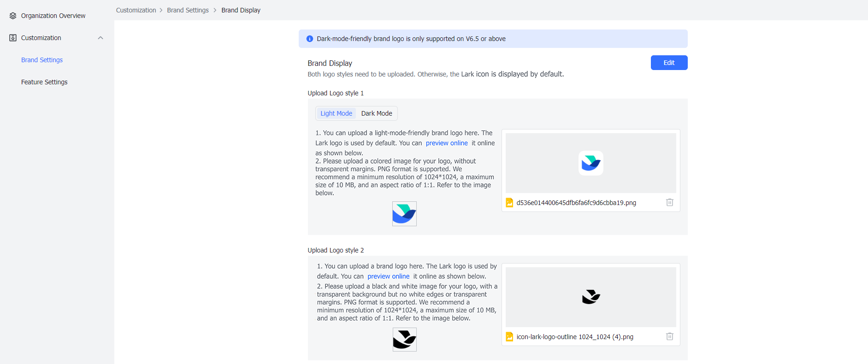
Task: Click the Brand Display section heading
Action: tap(330, 63)
